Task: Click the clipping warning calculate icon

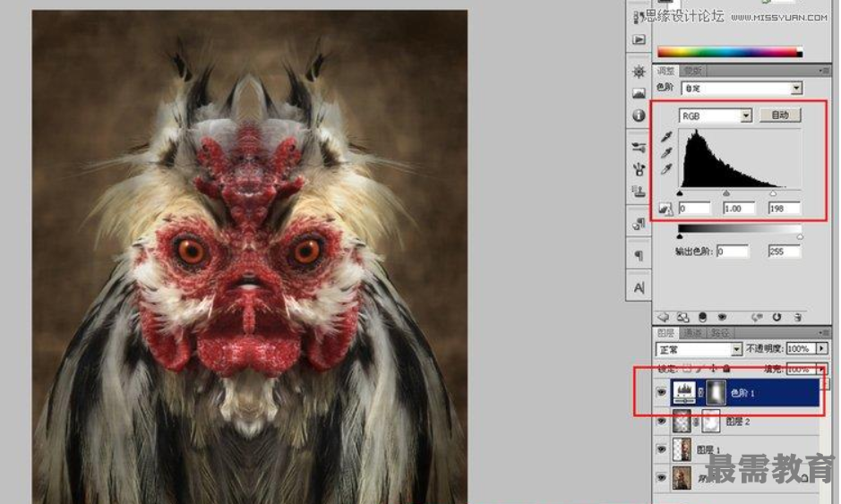Action: pyautogui.click(x=665, y=209)
